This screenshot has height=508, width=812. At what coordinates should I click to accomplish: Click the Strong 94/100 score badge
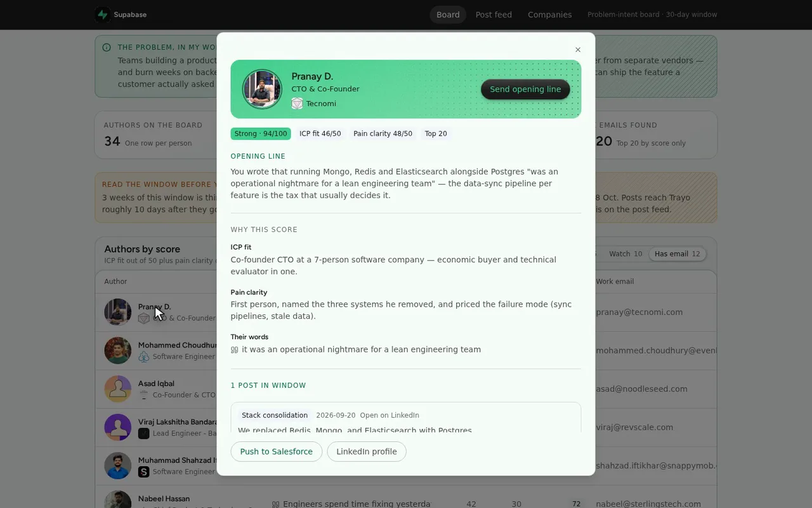click(x=261, y=133)
